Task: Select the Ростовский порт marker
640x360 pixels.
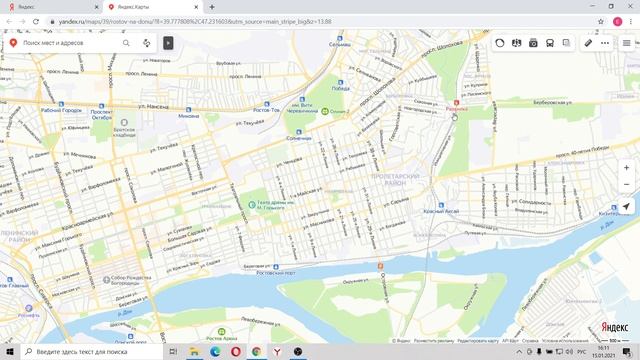Action: (x=276, y=267)
